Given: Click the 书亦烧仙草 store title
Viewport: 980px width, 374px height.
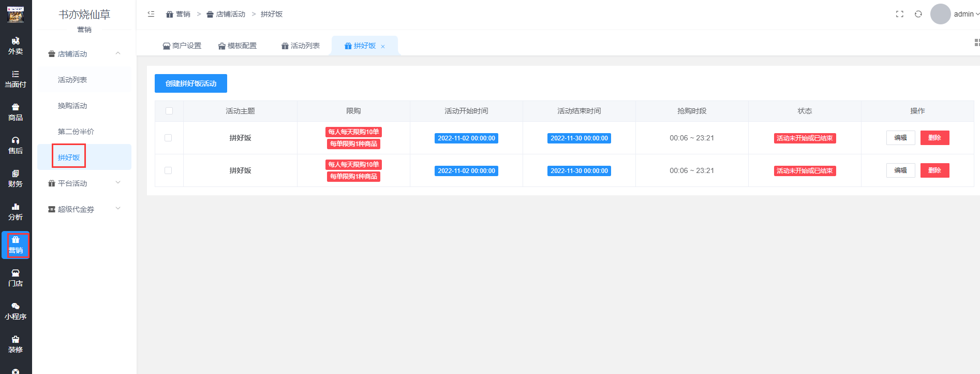Looking at the screenshot, I should tap(84, 15).
